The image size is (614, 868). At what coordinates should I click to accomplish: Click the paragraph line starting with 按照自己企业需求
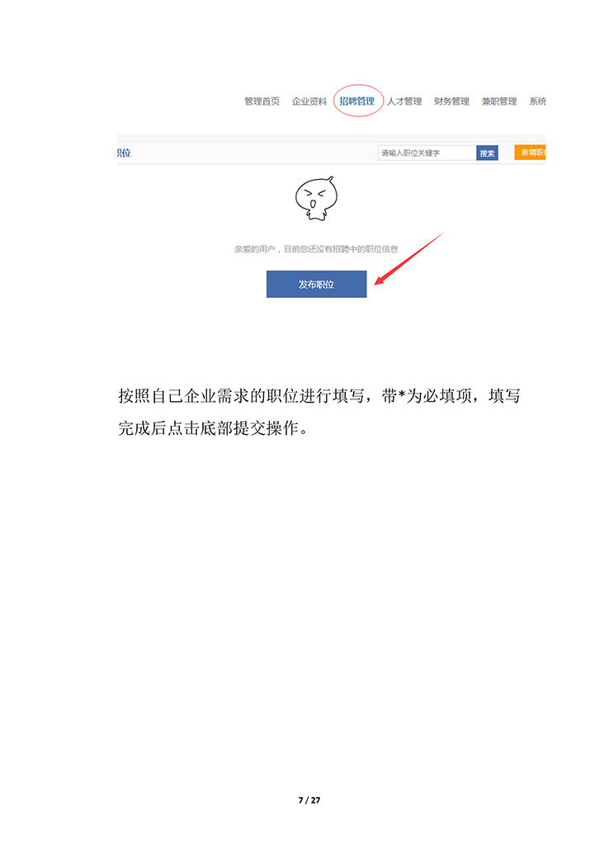click(x=319, y=396)
